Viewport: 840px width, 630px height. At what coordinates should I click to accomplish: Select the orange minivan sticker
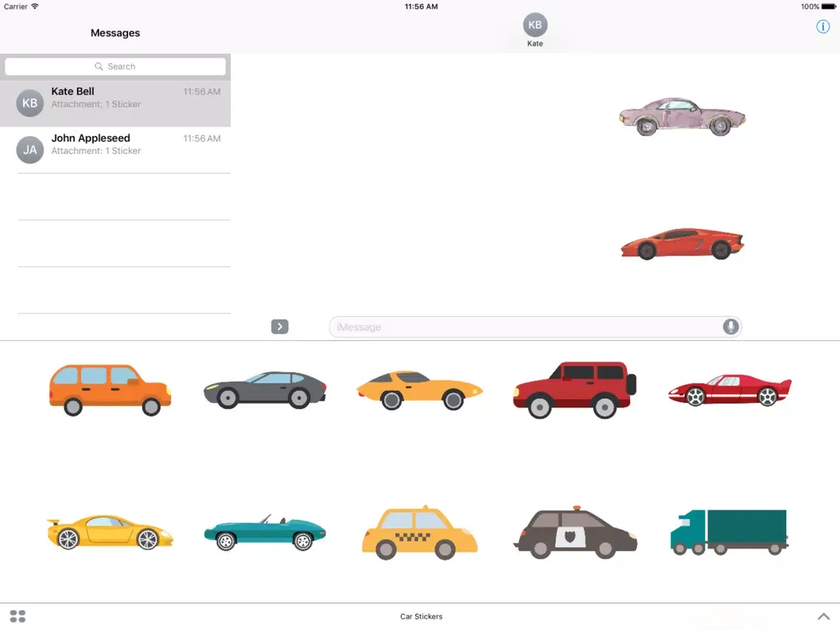[110, 390]
